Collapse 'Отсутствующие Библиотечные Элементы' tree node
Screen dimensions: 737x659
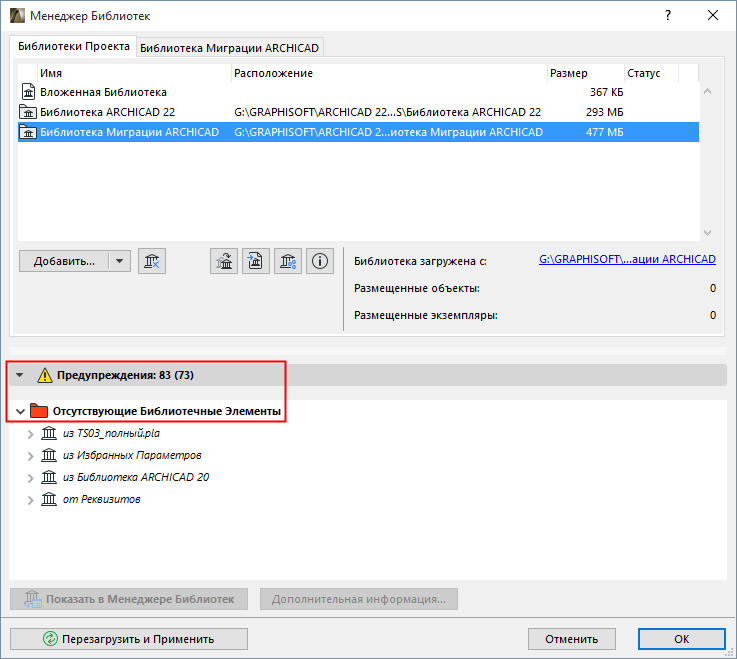point(20,412)
